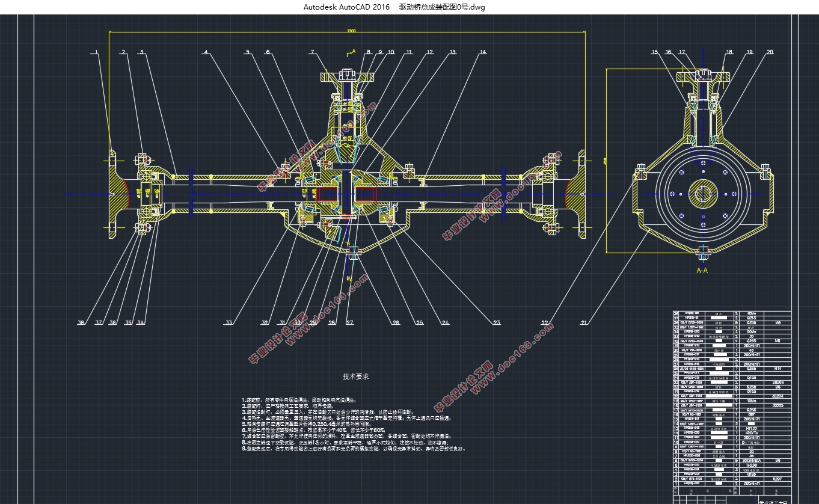Screen dimensions: 819x504
Task: Click part callout number 22 leader label
Action: click(x=545, y=323)
